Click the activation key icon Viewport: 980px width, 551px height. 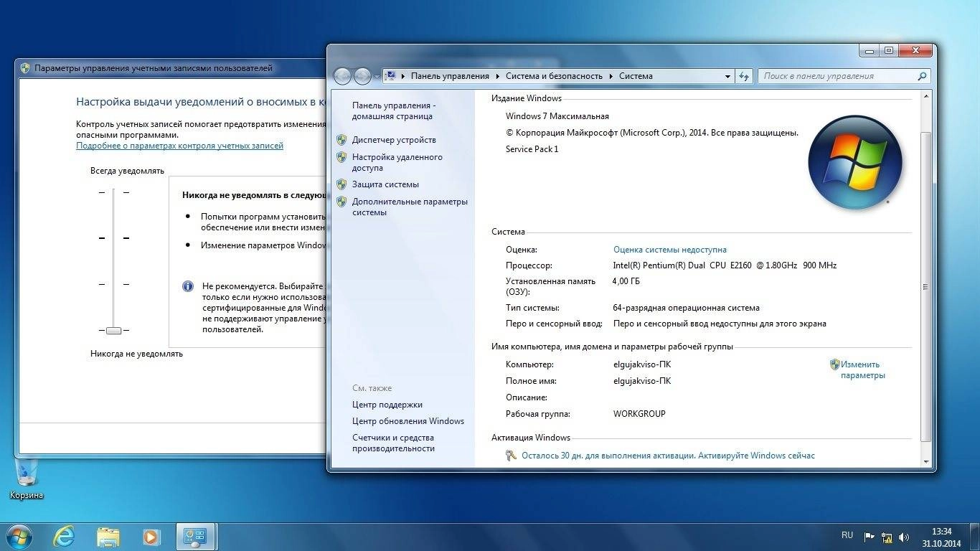click(x=512, y=456)
